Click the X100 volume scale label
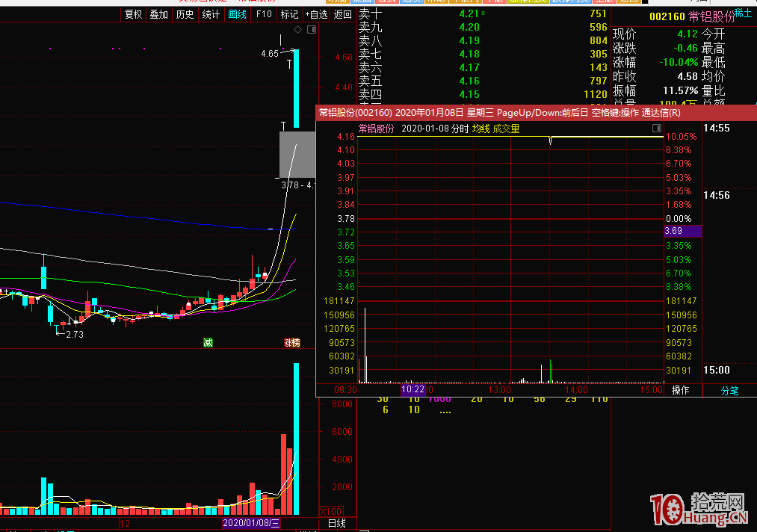The width and height of the screenshot is (757, 532). [x=330, y=512]
